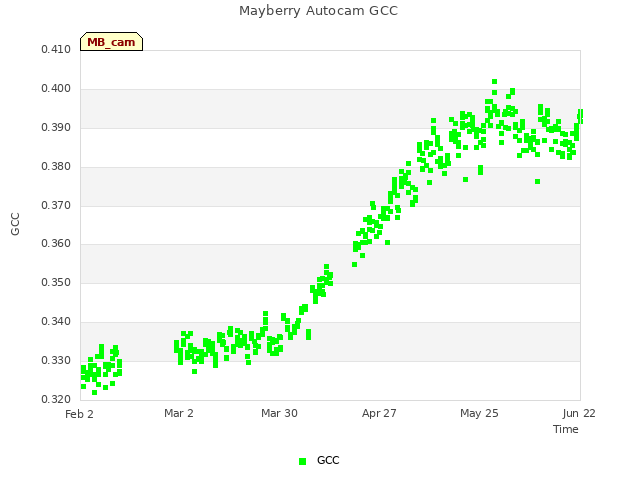The image size is (640, 480).
Task: Click the x-axis date Jun 22
Action: 579,413
